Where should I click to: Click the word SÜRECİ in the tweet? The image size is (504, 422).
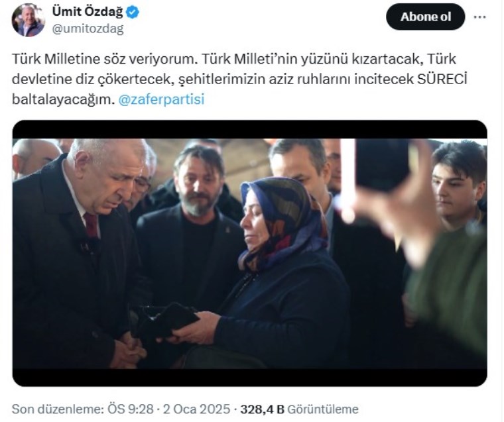442,79
